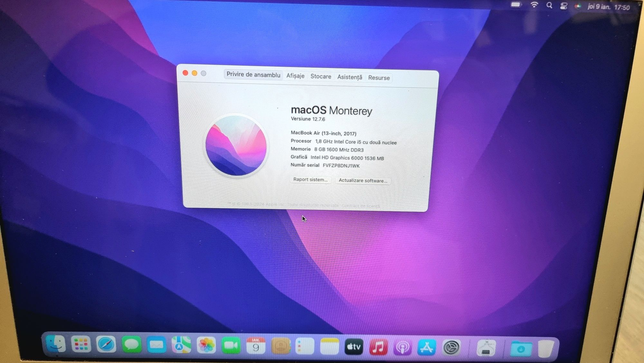Open Podcasts from the Dock
The width and height of the screenshot is (644, 363).
pyautogui.click(x=402, y=348)
